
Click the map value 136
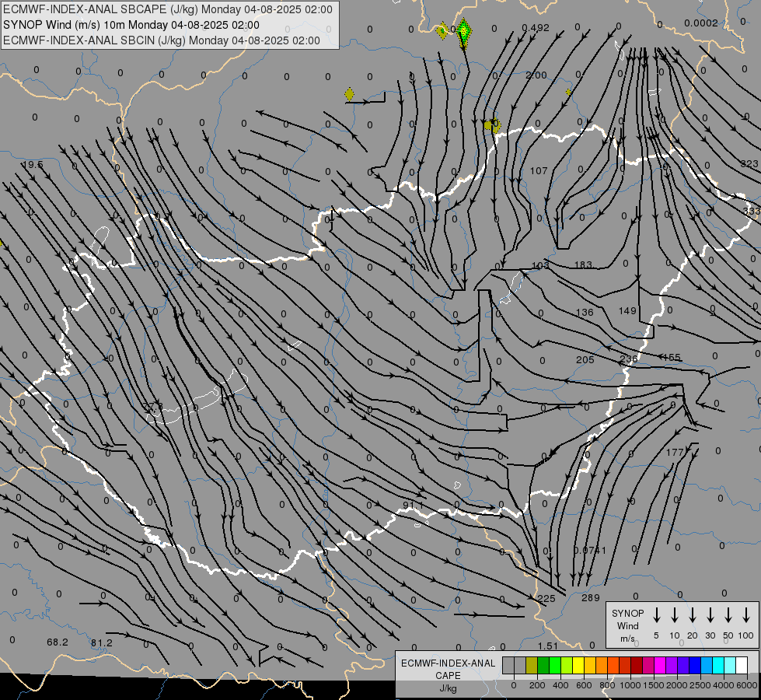[x=585, y=313]
